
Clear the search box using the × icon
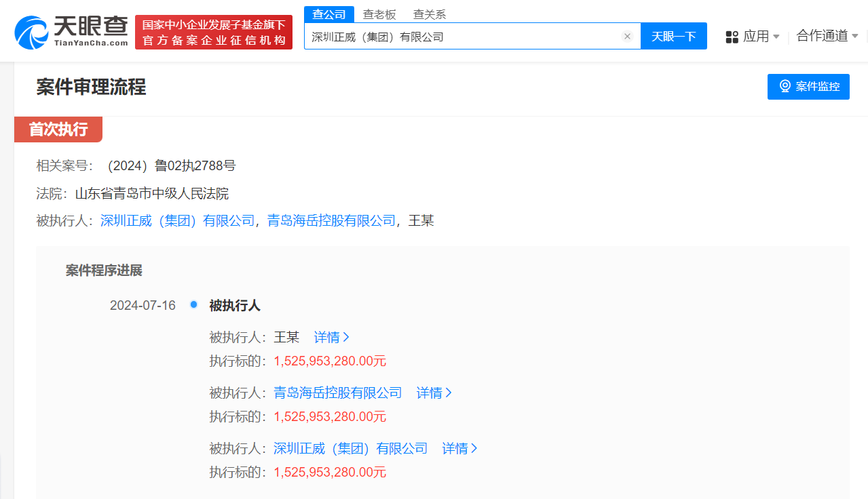coord(626,37)
